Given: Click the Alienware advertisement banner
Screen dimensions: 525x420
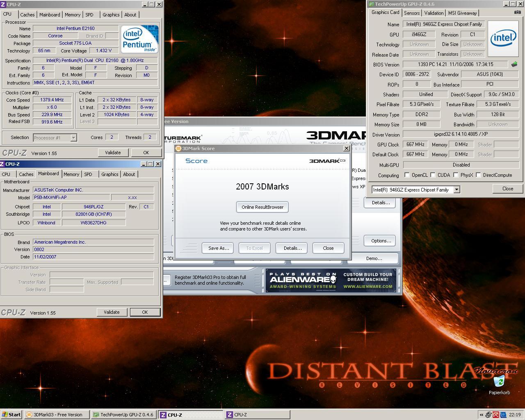Looking at the screenshot, I should 331,281.
